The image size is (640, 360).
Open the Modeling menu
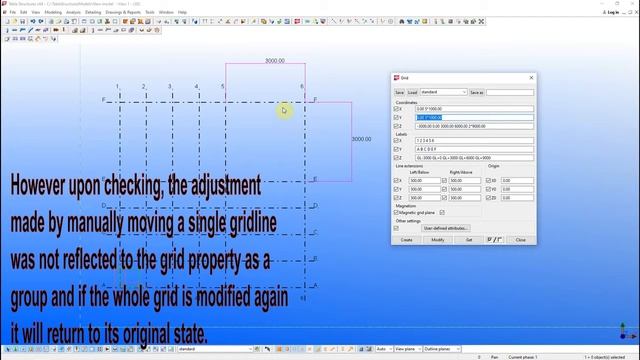53,12
